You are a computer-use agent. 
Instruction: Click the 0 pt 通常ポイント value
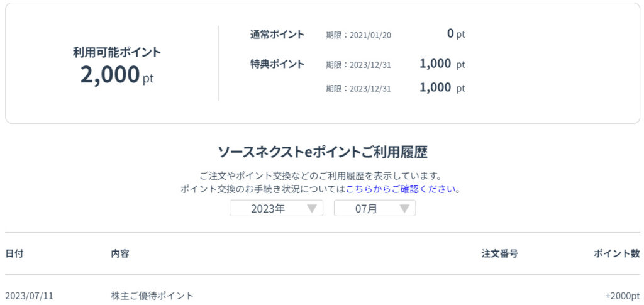point(455,34)
